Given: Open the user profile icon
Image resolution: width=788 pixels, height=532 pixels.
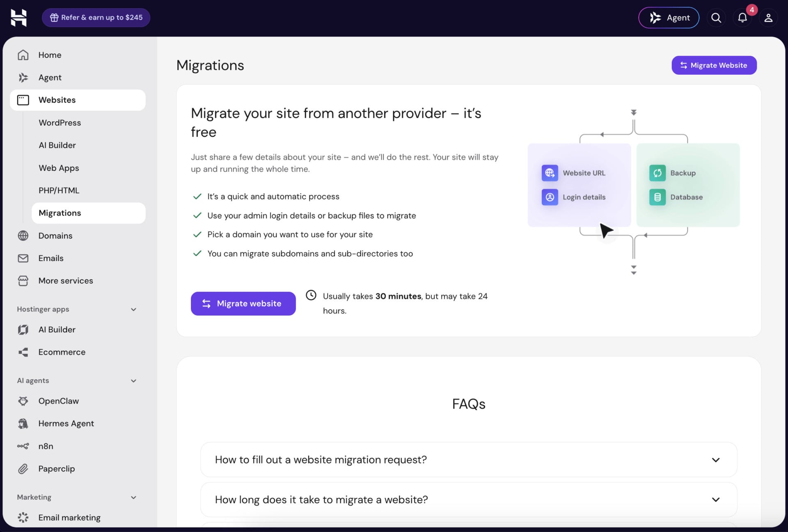Looking at the screenshot, I should pos(768,18).
